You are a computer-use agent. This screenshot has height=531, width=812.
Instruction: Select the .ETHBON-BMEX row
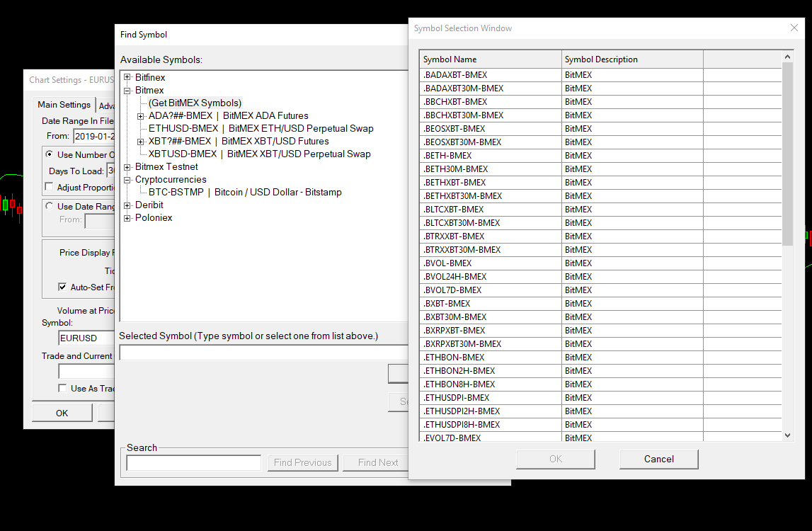click(x=601, y=358)
